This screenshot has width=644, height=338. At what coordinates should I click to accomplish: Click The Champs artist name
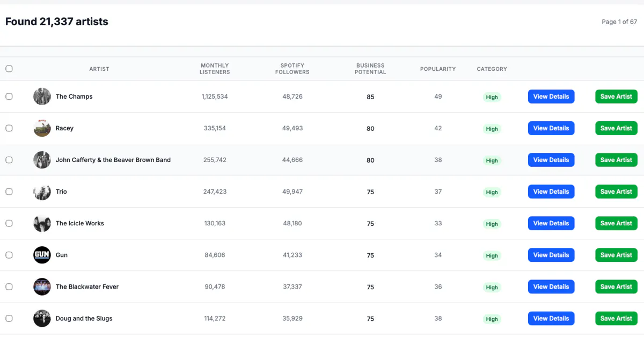coord(74,97)
